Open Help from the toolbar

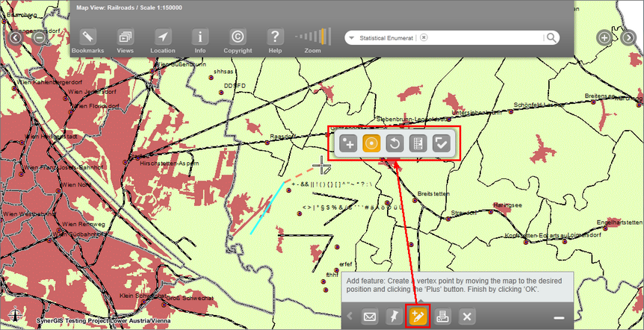275,37
